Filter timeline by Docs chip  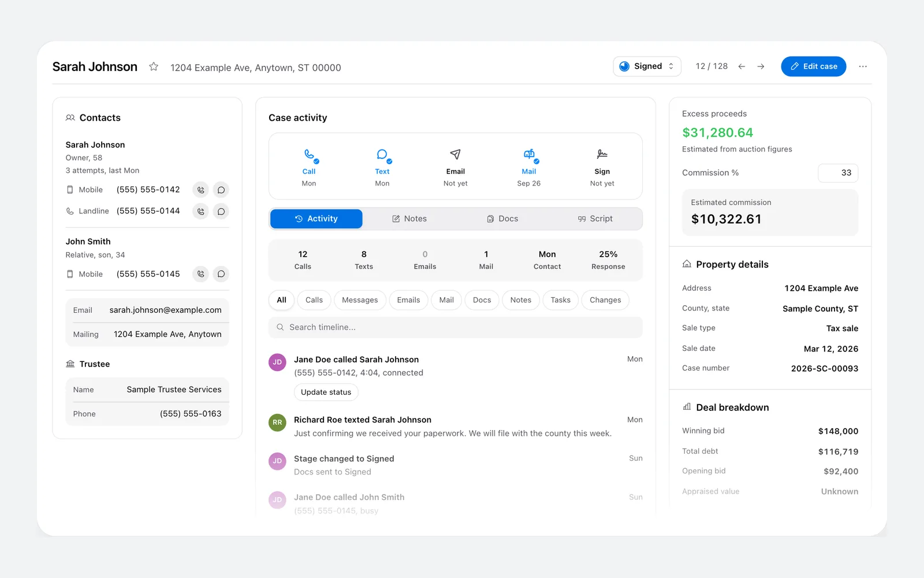coord(482,300)
